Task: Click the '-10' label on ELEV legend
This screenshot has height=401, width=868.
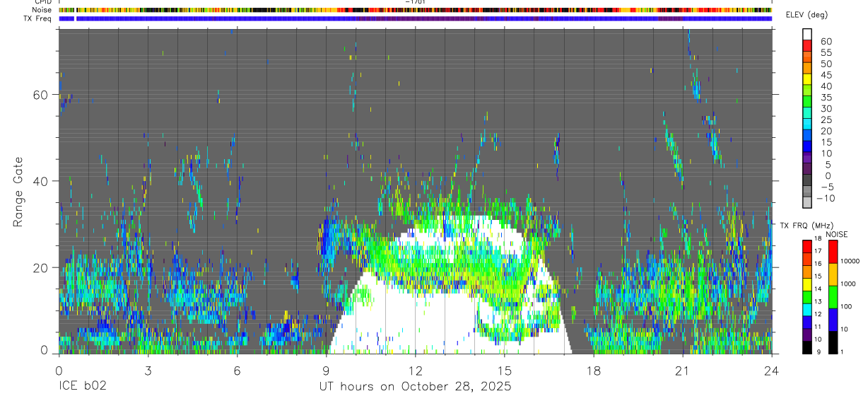Action: pyautogui.click(x=826, y=197)
